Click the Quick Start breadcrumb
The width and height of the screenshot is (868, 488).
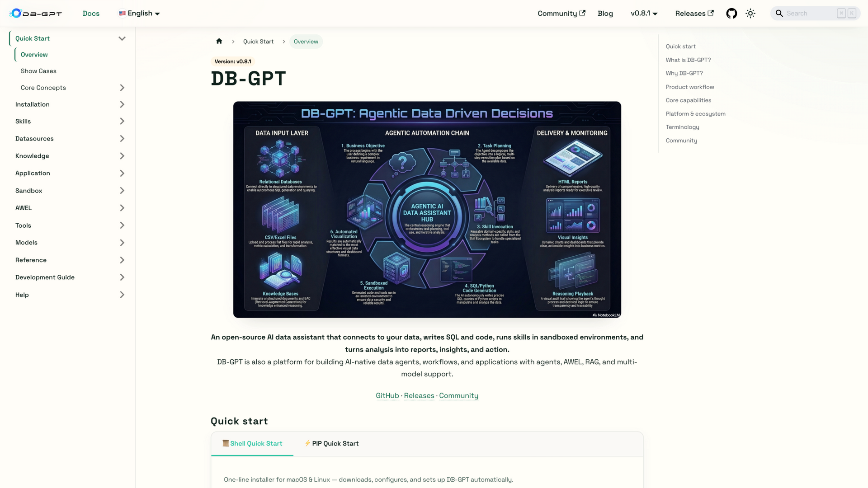click(x=258, y=42)
